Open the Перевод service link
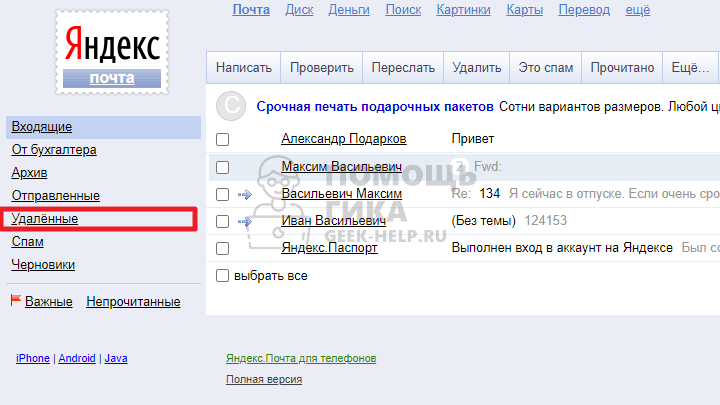 click(x=584, y=10)
